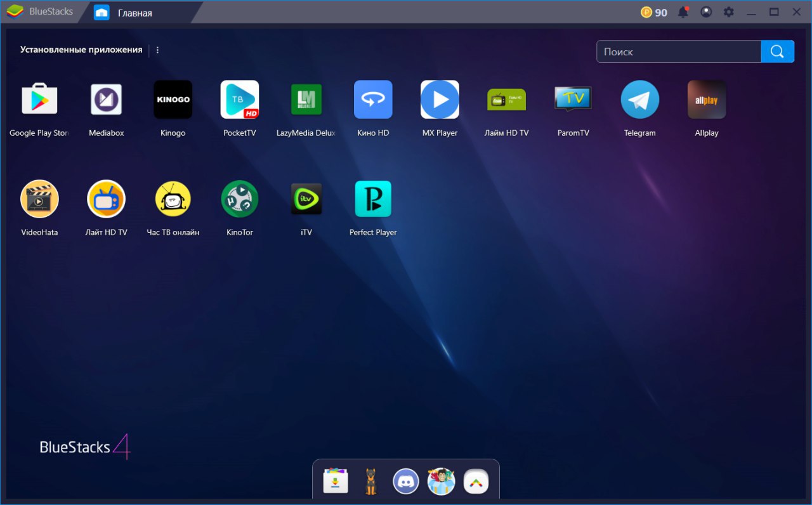Launch Час ТВ онлайн app

(x=173, y=199)
